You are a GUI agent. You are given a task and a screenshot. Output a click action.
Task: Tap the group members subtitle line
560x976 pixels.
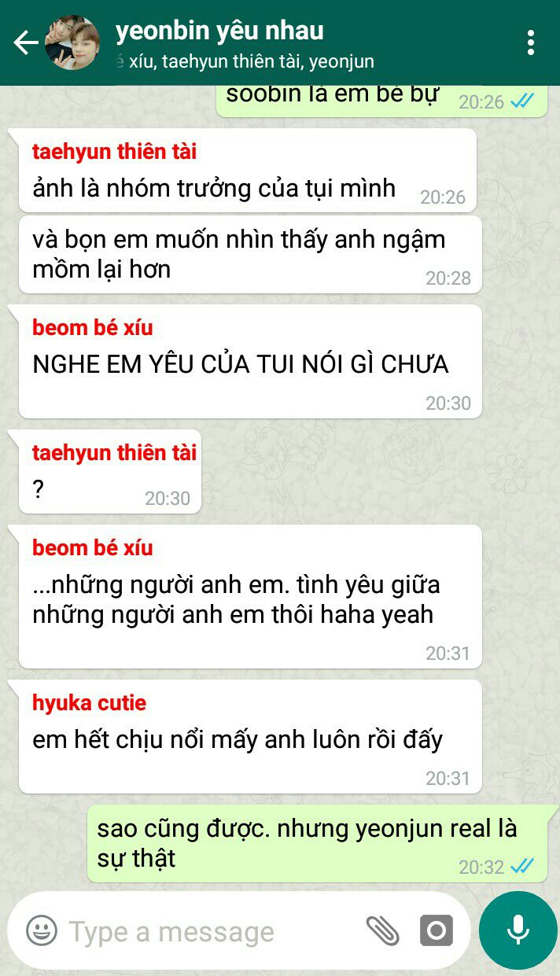[245, 61]
